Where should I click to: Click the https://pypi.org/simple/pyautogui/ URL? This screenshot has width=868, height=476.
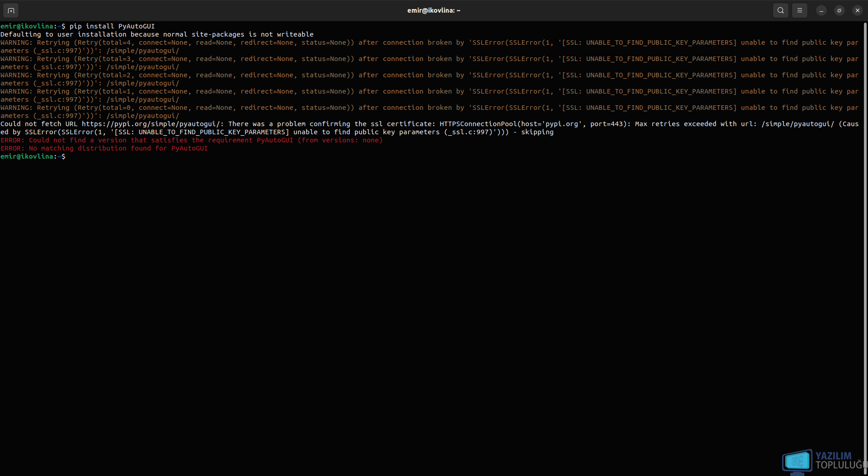(x=151, y=124)
